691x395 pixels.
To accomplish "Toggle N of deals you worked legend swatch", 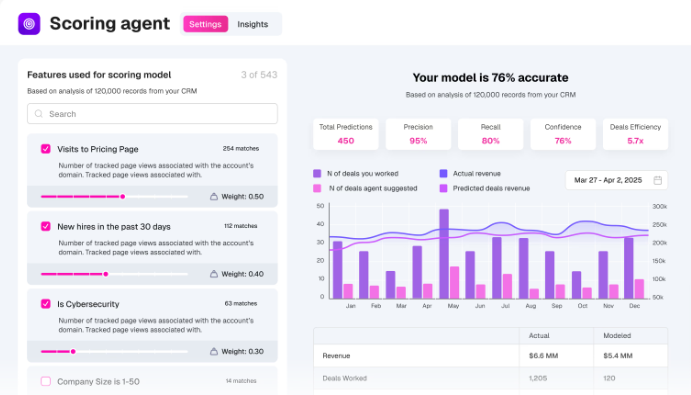I will coord(317,174).
